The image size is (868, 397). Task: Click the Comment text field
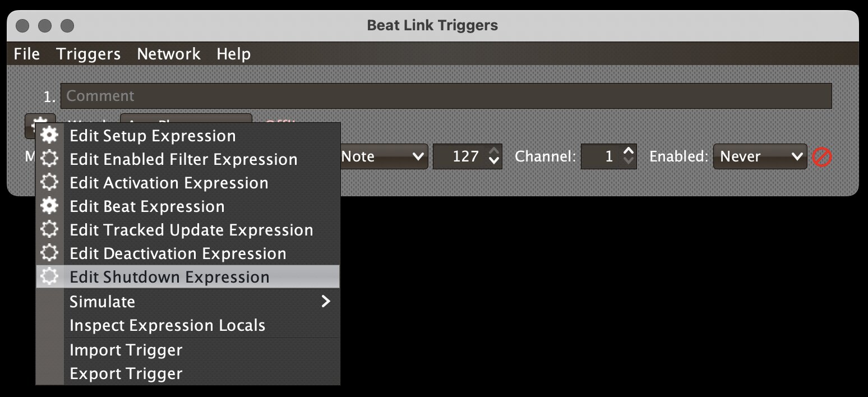tap(446, 96)
